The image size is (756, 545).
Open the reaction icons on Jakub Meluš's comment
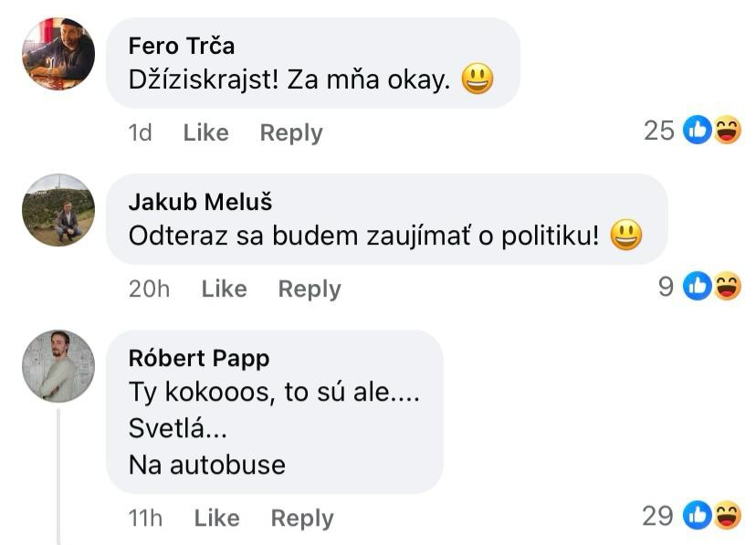point(712,288)
